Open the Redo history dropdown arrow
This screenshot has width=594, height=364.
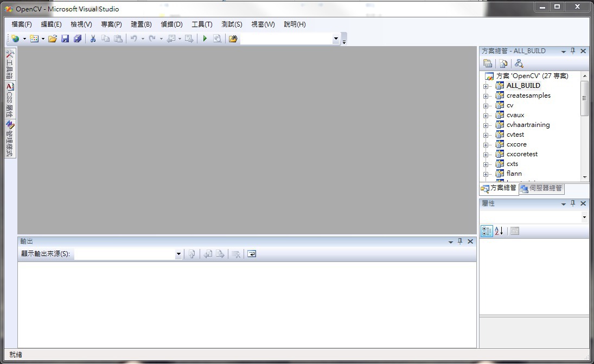(161, 39)
